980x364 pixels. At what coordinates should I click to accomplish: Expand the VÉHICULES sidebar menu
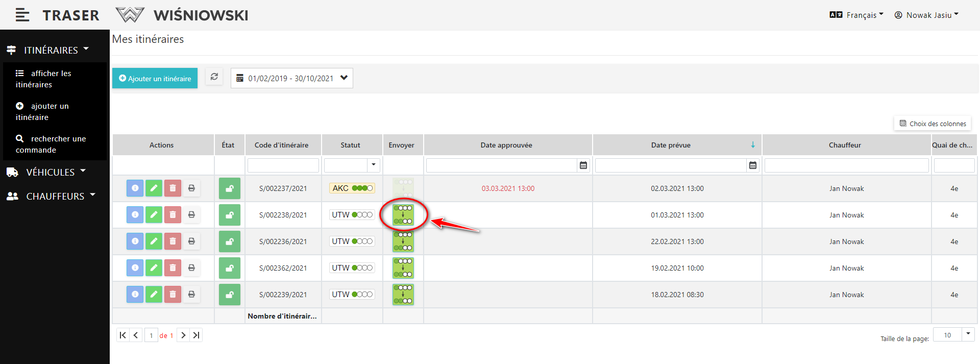point(50,173)
